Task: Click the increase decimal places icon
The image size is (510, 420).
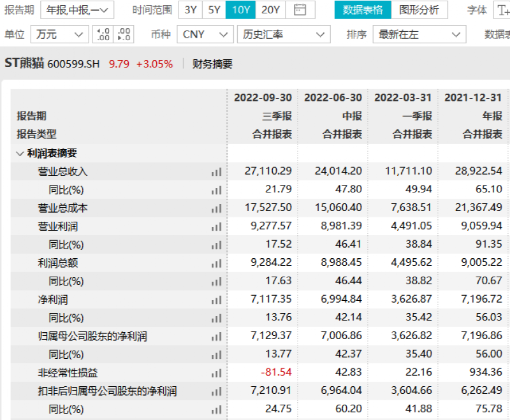Action: (x=102, y=34)
